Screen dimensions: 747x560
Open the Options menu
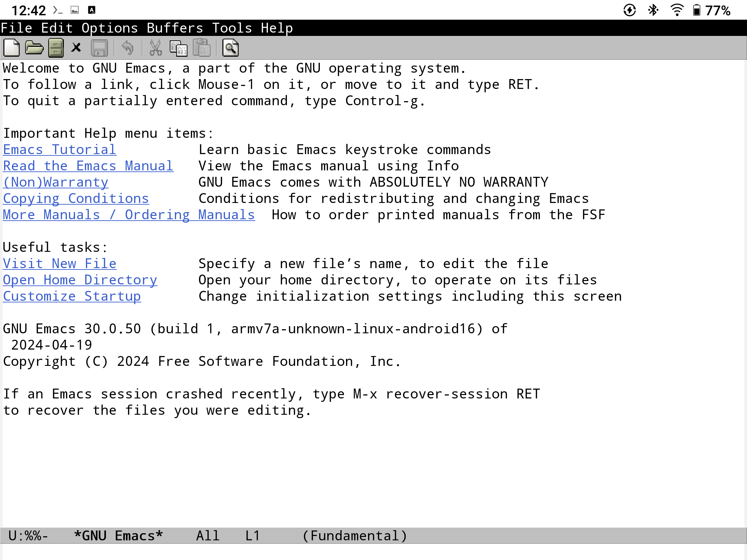point(110,28)
